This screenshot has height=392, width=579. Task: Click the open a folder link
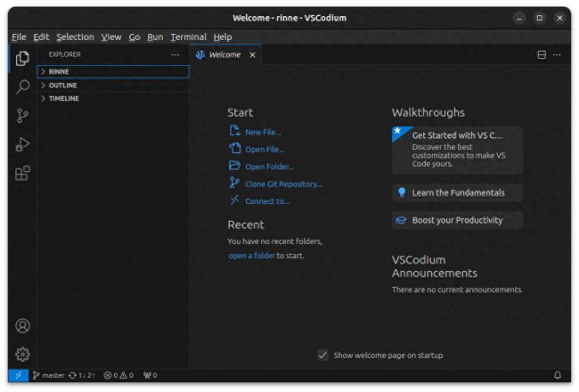(251, 256)
